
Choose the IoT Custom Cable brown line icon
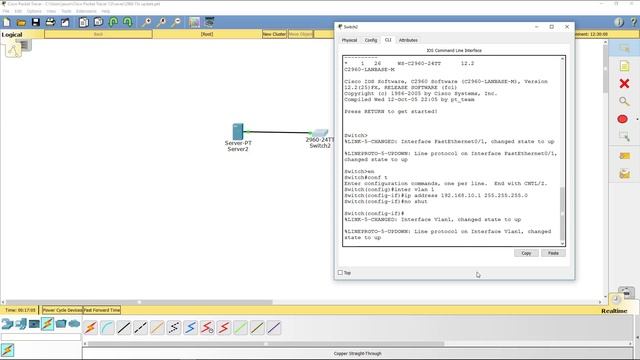tap(257, 327)
